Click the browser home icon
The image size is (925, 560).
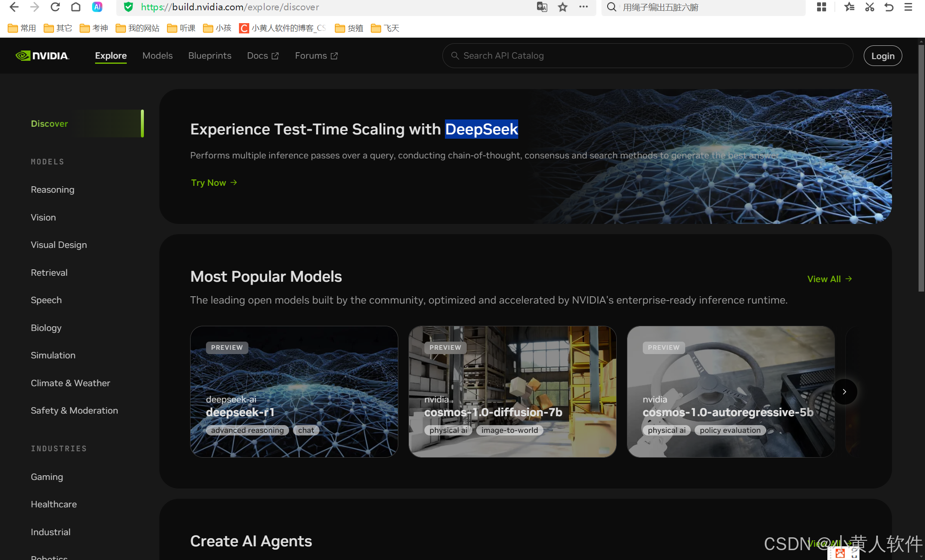coord(76,7)
